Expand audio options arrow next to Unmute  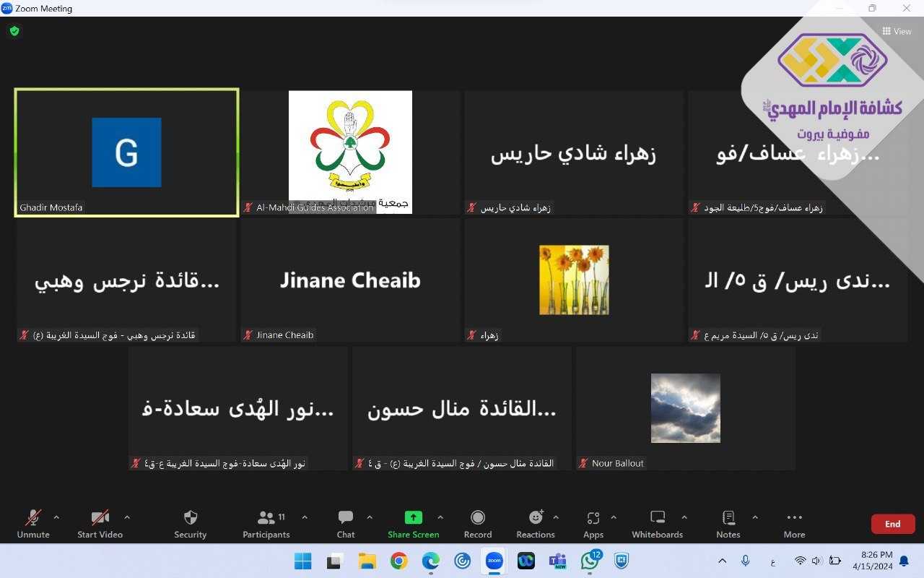point(56,517)
